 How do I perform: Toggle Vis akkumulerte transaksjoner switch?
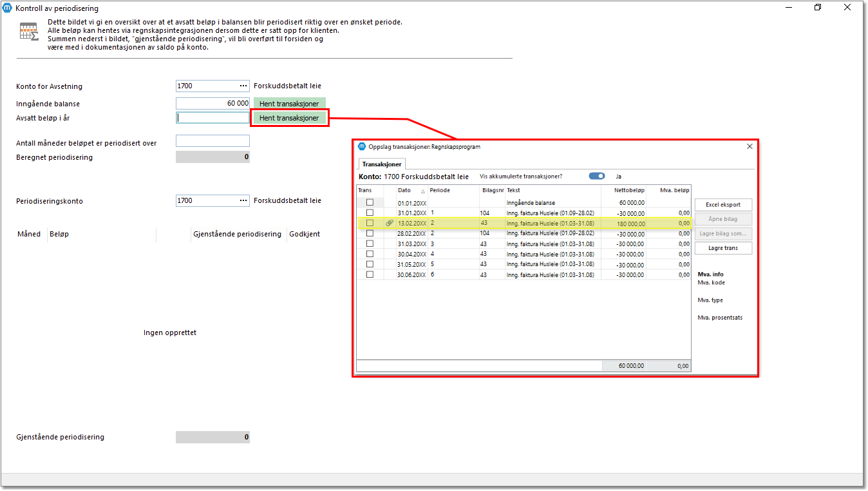tap(597, 176)
